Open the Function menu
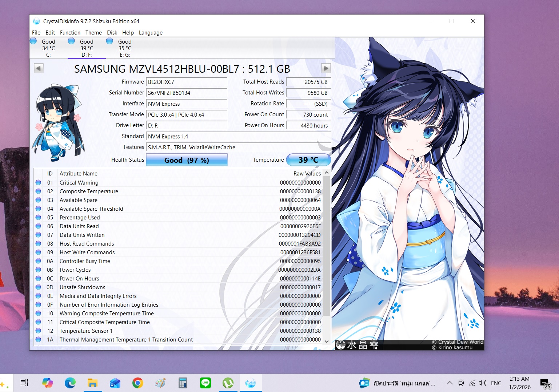The width and height of the screenshot is (559, 392). (x=70, y=33)
